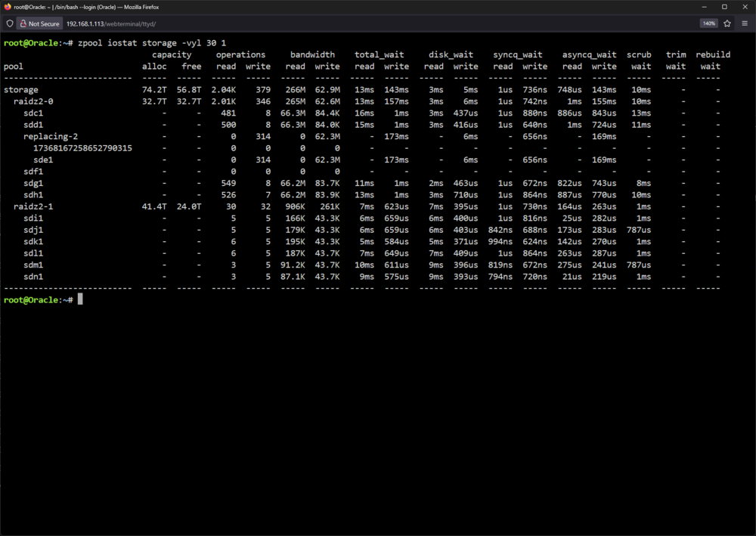
Task: Click sdm1 read bandwidth '91.2K'
Action: [x=293, y=265]
